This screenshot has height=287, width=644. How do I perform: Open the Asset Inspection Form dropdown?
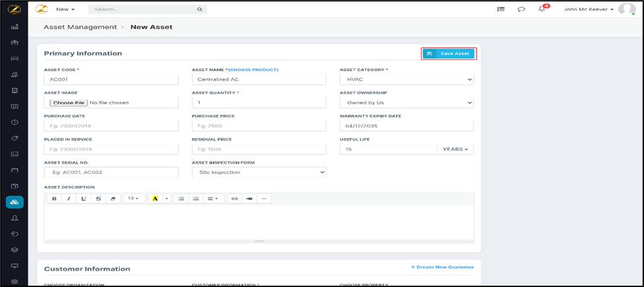pyautogui.click(x=259, y=172)
